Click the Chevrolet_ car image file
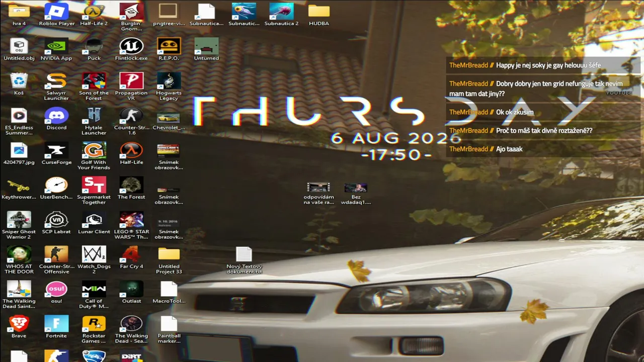The height and width of the screenshot is (362, 644). coord(169,119)
